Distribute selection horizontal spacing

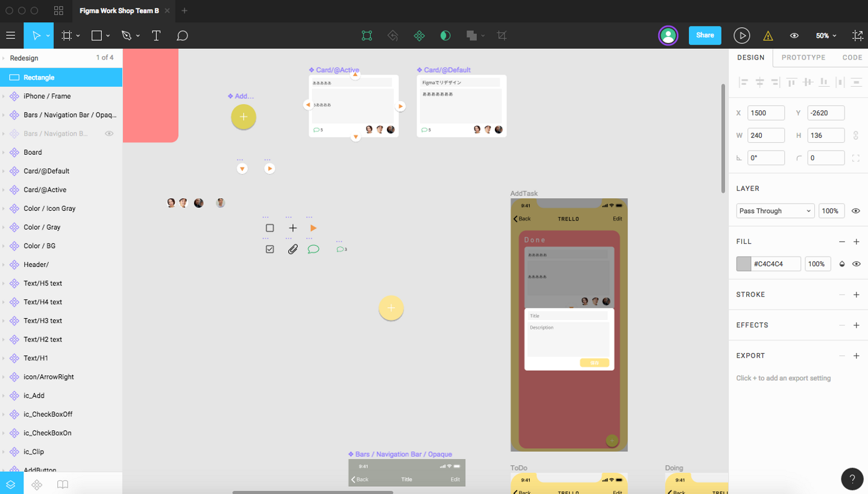[x=840, y=83]
